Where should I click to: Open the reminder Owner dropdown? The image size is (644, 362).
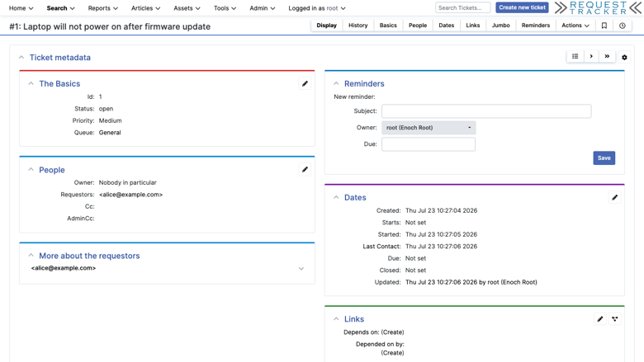click(x=429, y=128)
